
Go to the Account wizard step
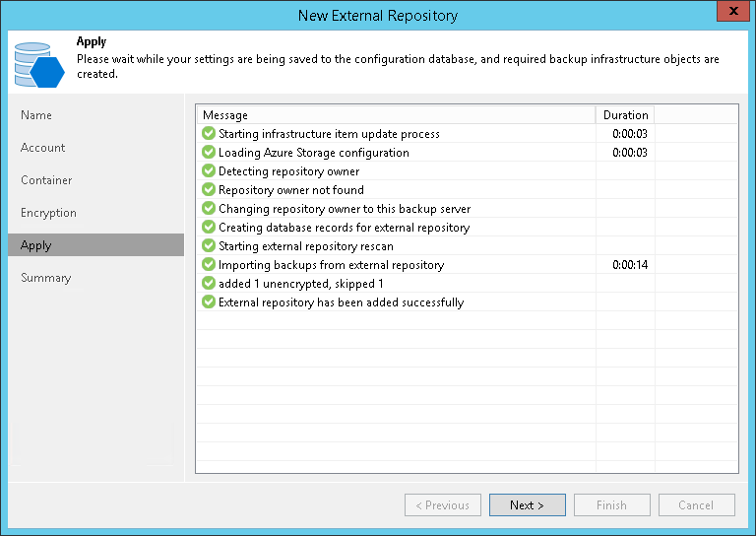click(43, 148)
